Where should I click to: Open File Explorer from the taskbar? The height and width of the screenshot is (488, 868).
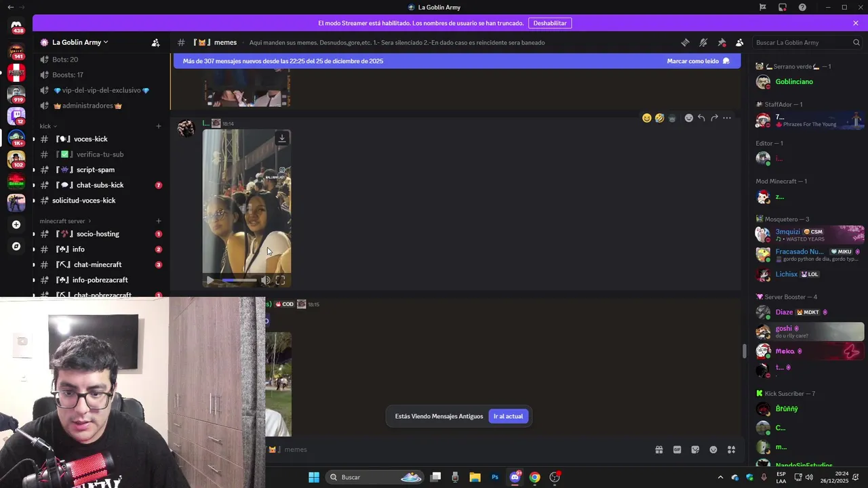pyautogui.click(x=475, y=477)
